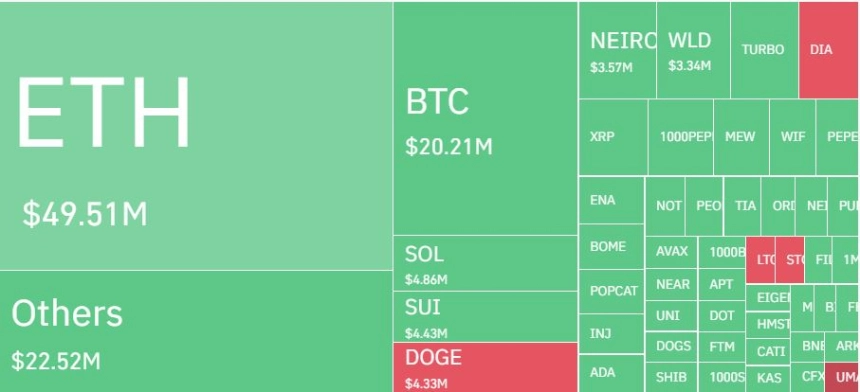Click the INJ tile

[612, 334]
